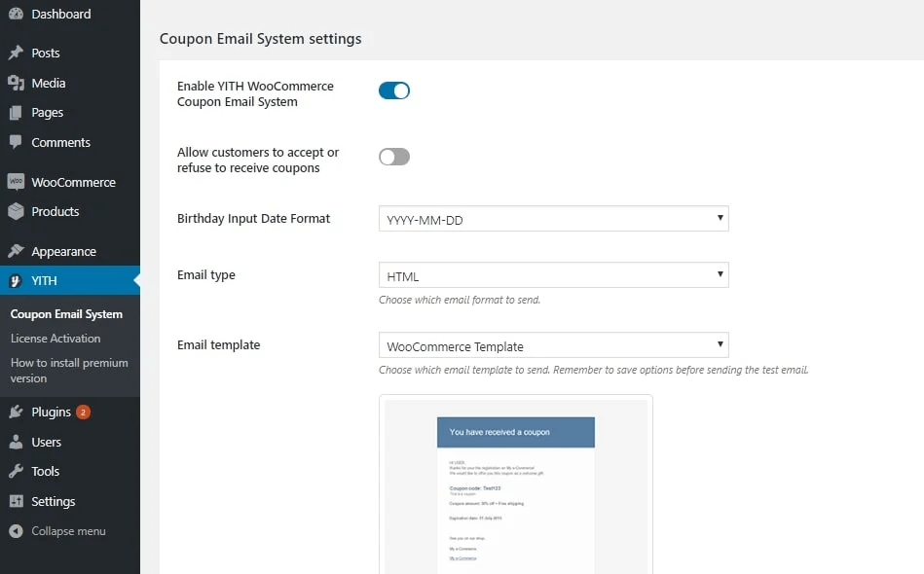Viewport: 924px width, 574px height.
Task: Click Collapse menu text
Action: point(68,531)
